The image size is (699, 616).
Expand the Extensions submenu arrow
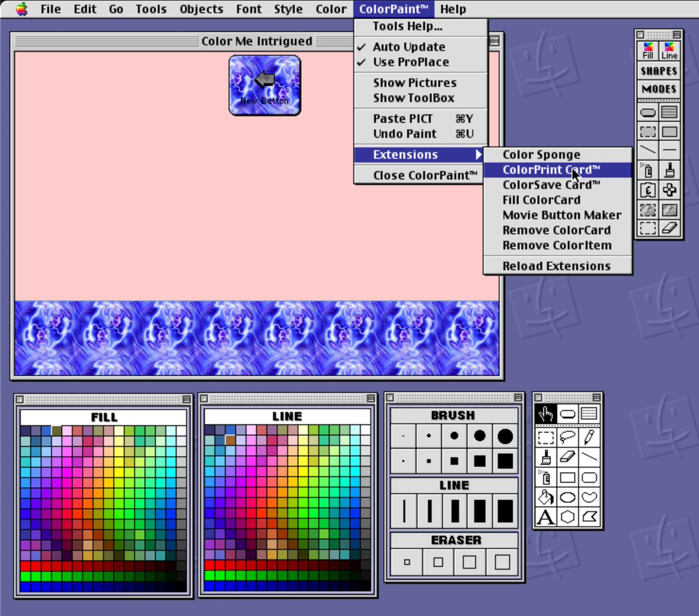pyautogui.click(x=478, y=154)
